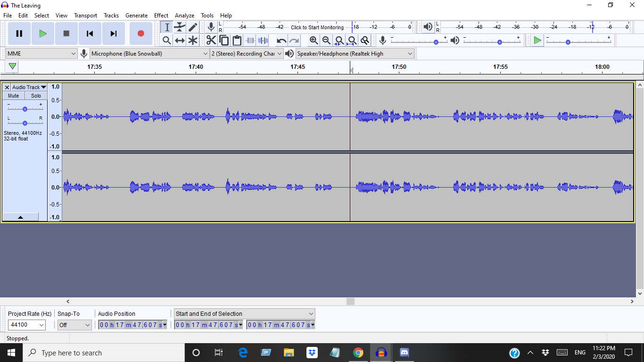This screenshot has width=644, height=362.
Task: Open the Generate menu
Action: pos(136,16)
